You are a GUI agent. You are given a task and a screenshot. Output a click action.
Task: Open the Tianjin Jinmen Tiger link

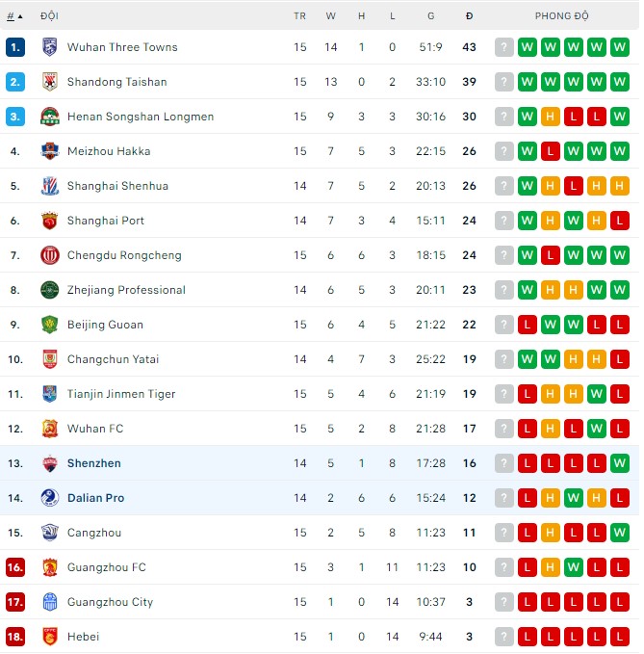tap(121, 394)
